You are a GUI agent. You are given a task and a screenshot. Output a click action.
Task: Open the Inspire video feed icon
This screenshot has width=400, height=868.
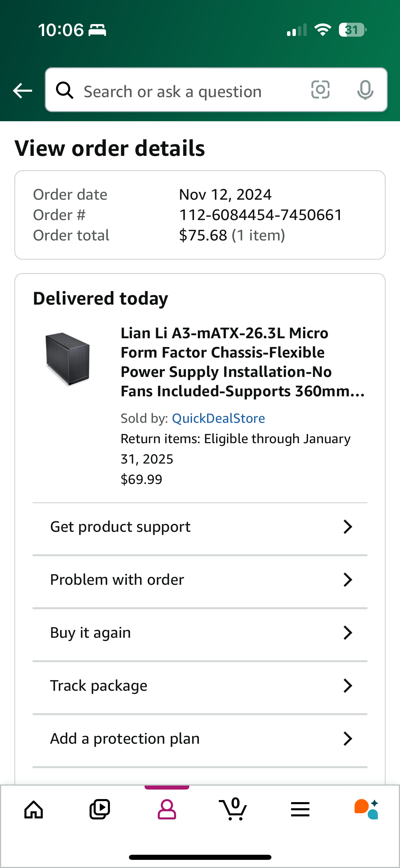pos(100,810)
